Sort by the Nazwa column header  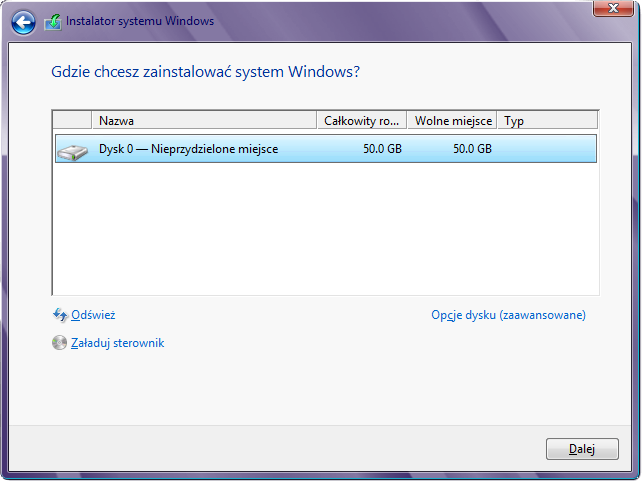(204, 120)
